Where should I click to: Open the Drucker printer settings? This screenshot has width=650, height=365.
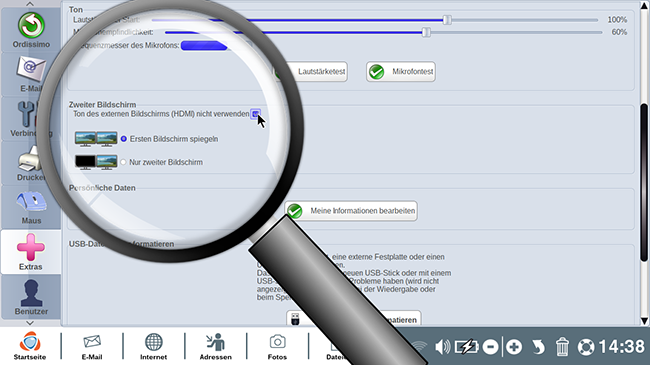click(31, 163)
